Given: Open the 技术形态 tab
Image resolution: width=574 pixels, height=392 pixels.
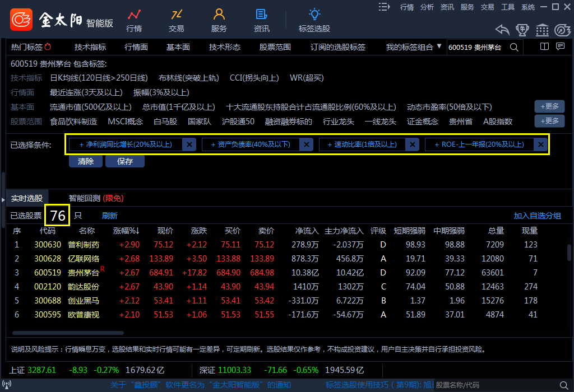Looking at the screenshot, I should coord(224,47).
